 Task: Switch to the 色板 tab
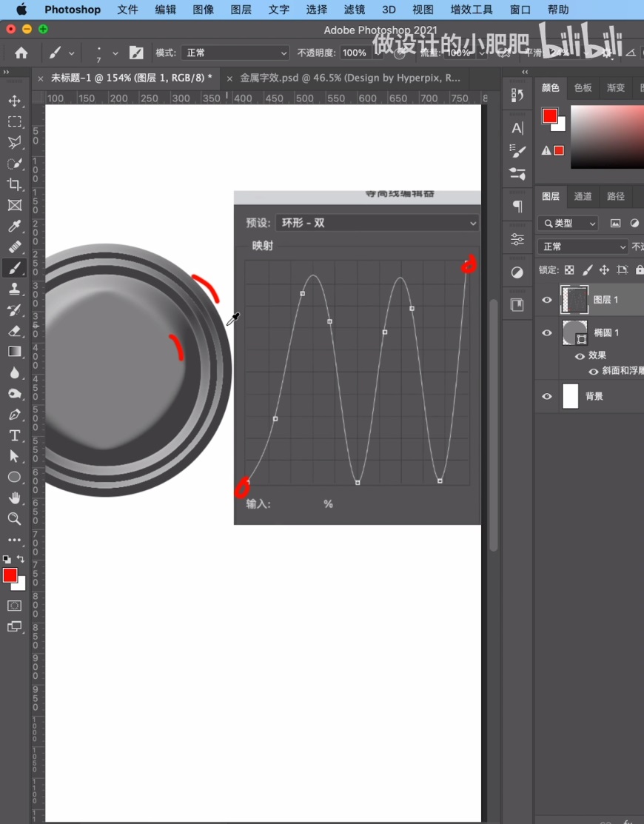(x=583, y=87)
